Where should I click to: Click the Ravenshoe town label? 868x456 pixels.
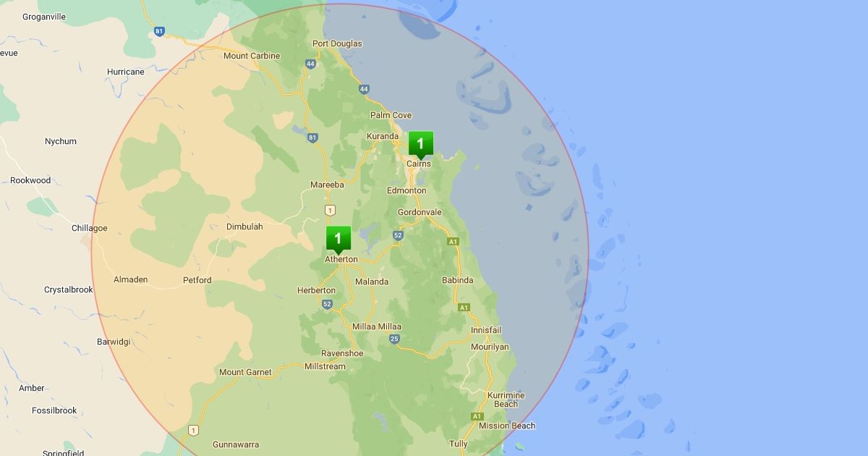(342, 353)
